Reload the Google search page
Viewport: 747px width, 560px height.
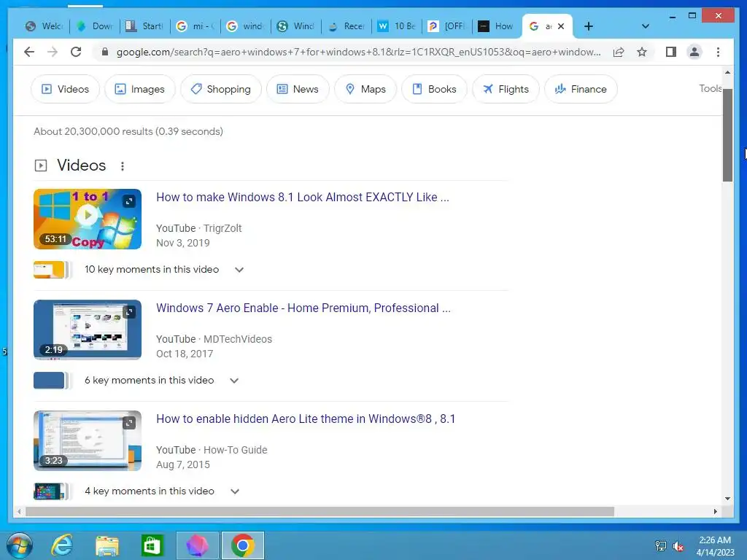point(76,52)
